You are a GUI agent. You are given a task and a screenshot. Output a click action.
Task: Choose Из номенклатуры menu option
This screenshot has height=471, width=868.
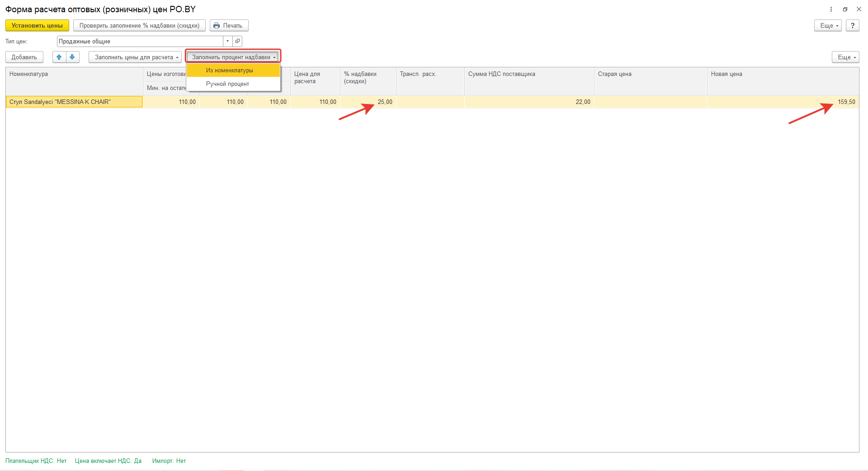pyautogui.click(x=230, y=70)
